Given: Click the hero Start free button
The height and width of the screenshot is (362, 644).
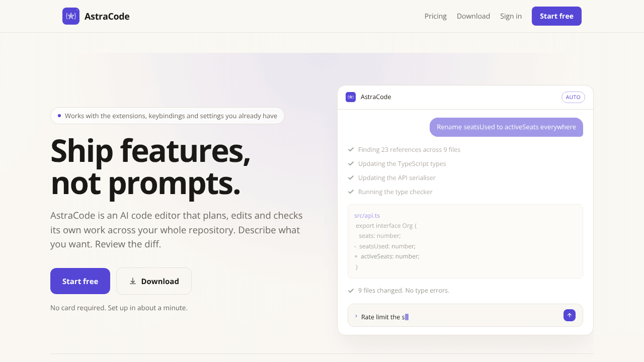Looking at the screenshot, I should click(80, 281).
